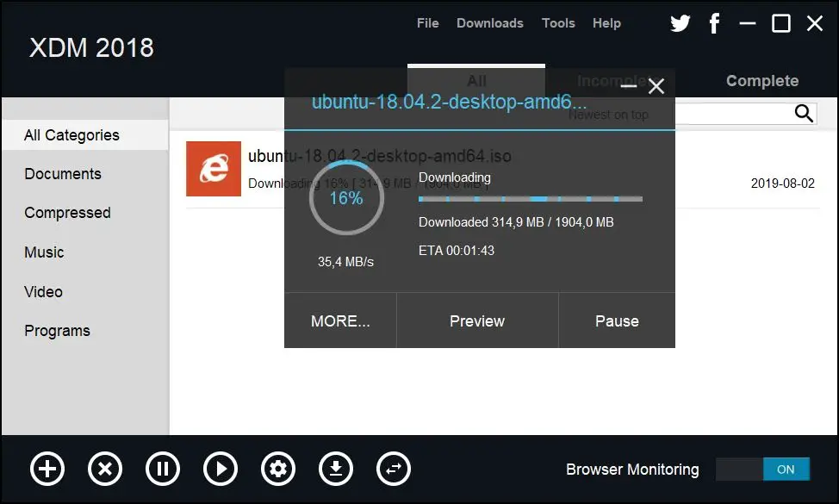Click Downloaded 314,9 MB / 1904,0 MB text
The image size is (839, 504).
(x=516, y=222)
